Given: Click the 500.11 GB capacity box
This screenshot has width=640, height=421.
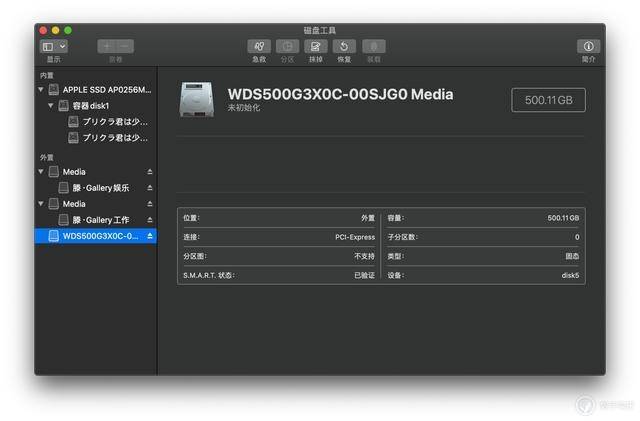Looking at the screenshot, I should coord(548,100).
